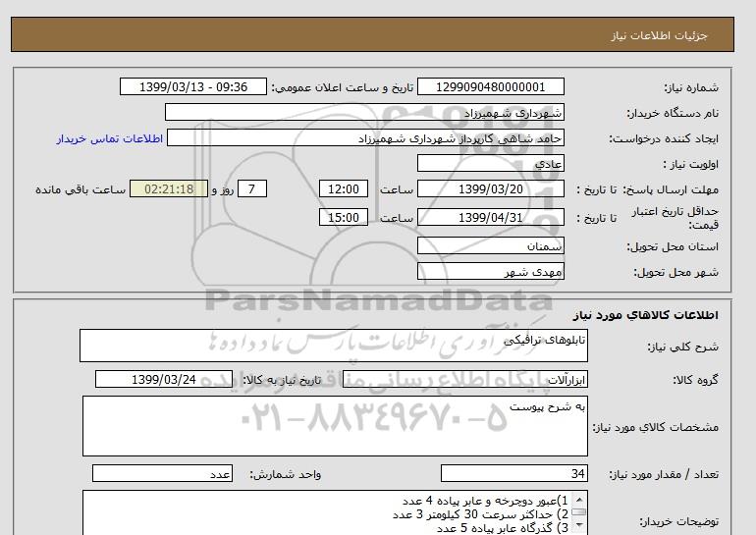Click the label نام دستگاه خریدار

[673, 113]
